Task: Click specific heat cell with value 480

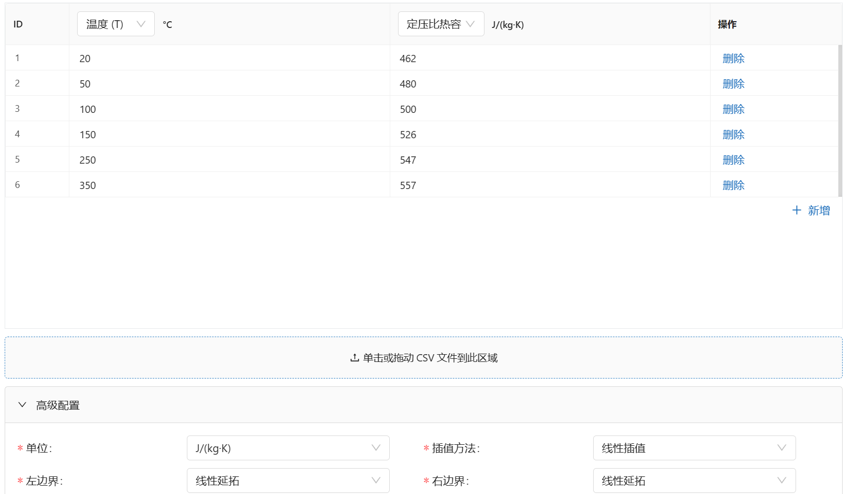Action: (x=550, y=83)
